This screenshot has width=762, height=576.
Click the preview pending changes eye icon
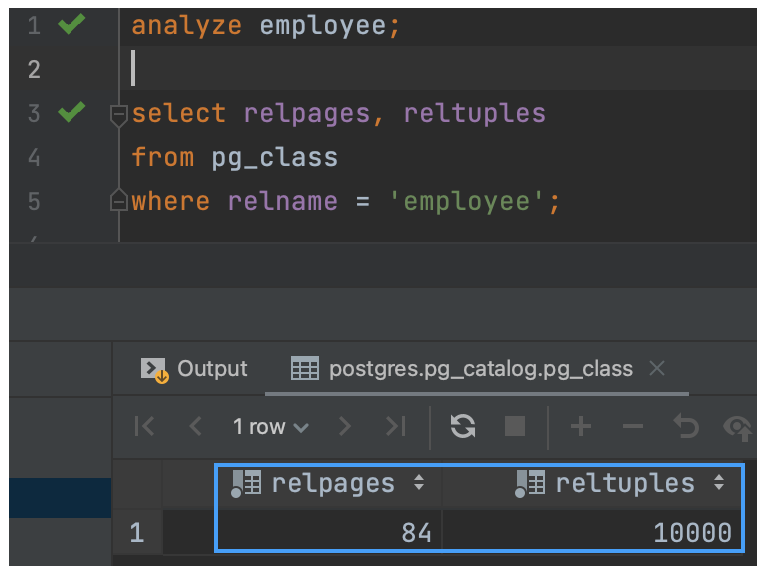[x=739, y=428]
